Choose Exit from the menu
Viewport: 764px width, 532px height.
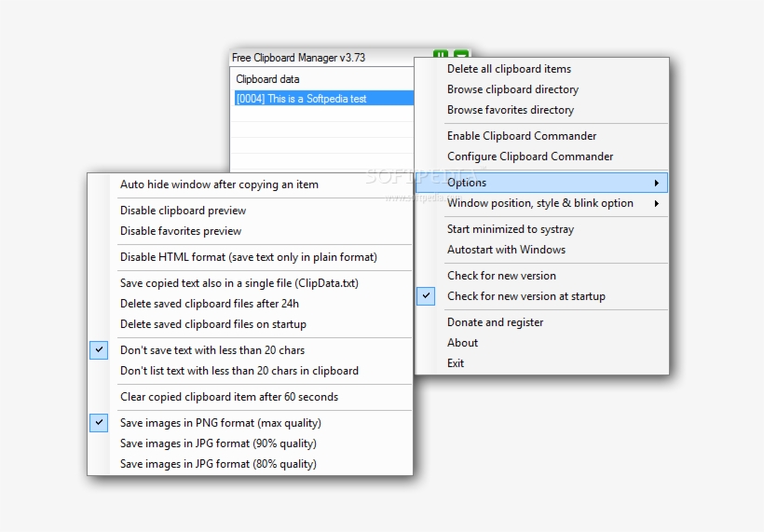click(541, 363)
